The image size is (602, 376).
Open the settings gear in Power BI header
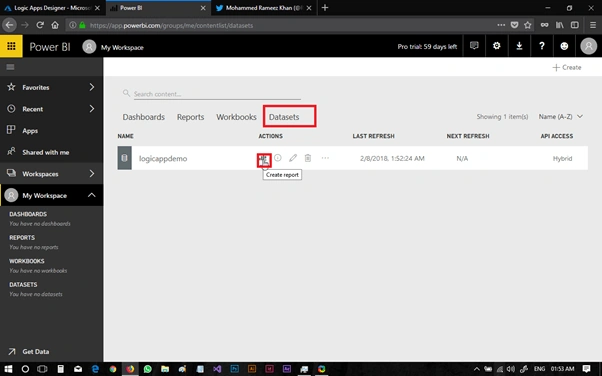[x=496, y=46]
